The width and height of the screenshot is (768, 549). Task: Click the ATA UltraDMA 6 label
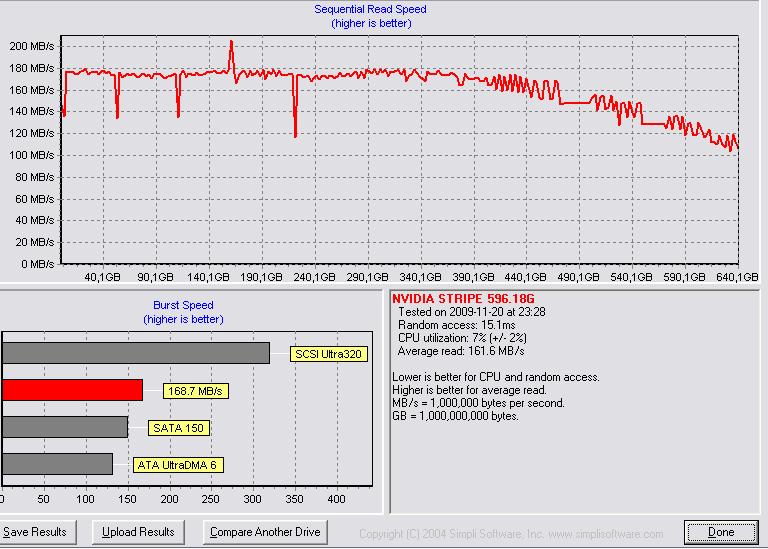pos(178,465)
